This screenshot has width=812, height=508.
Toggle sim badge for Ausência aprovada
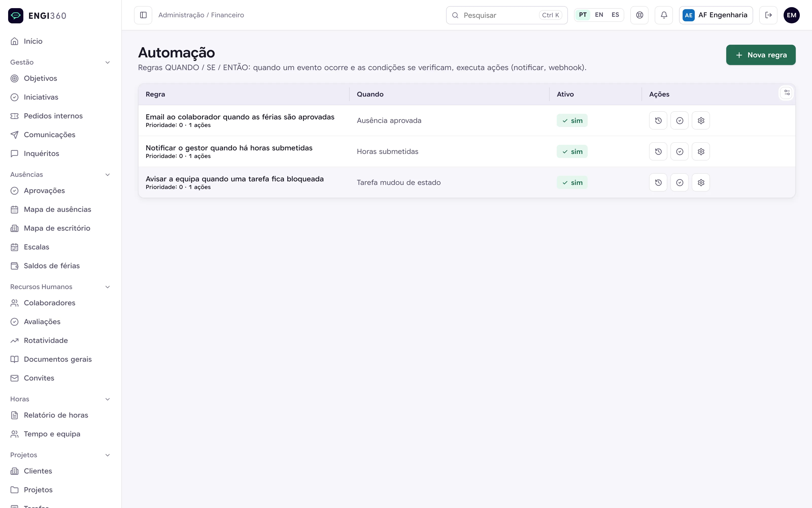572,121
